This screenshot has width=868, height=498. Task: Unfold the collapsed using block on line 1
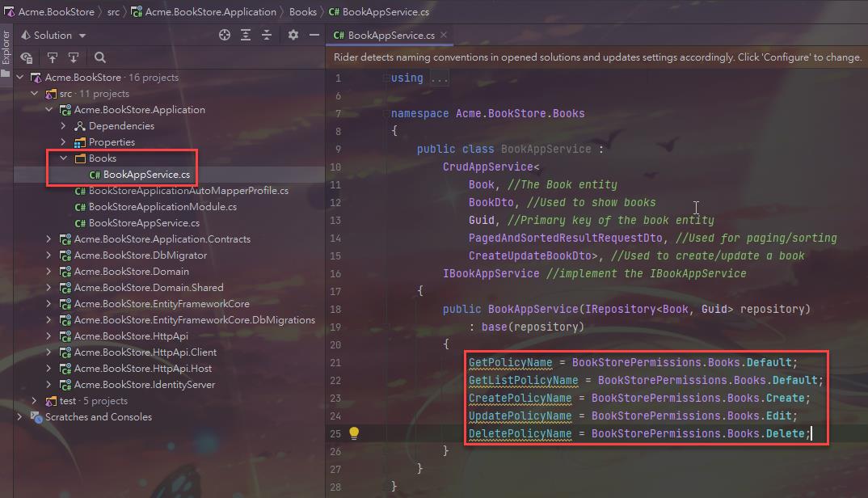pyautogui.click(x=439, y=78)
